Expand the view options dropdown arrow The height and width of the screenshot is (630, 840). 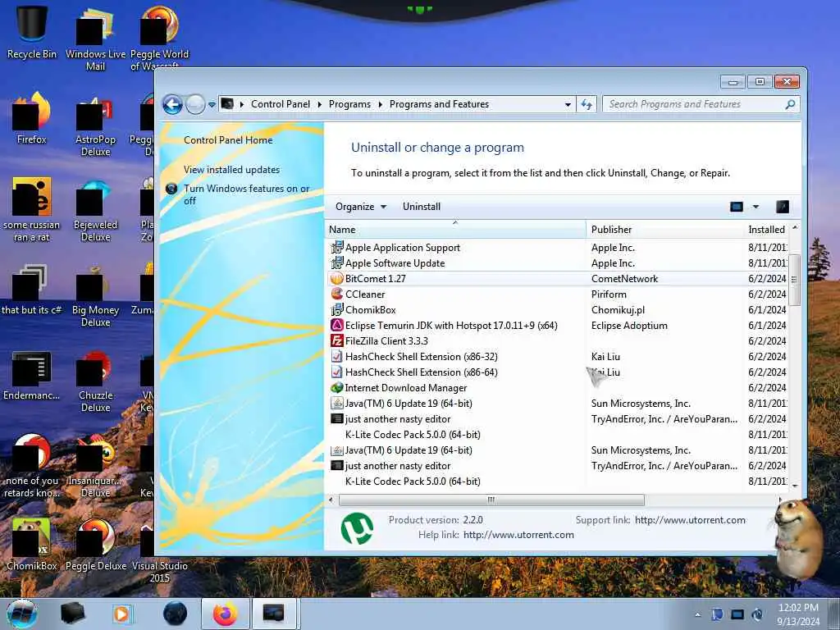pos(756,207)
